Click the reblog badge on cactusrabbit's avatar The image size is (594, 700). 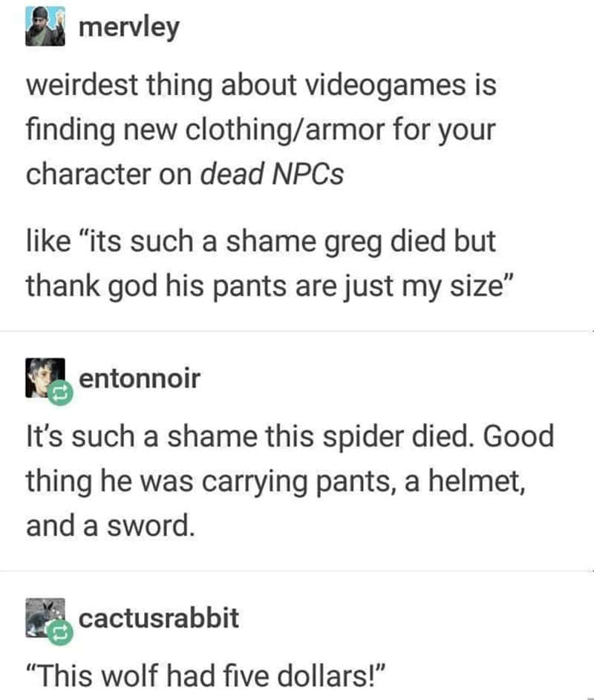(60, 632)
